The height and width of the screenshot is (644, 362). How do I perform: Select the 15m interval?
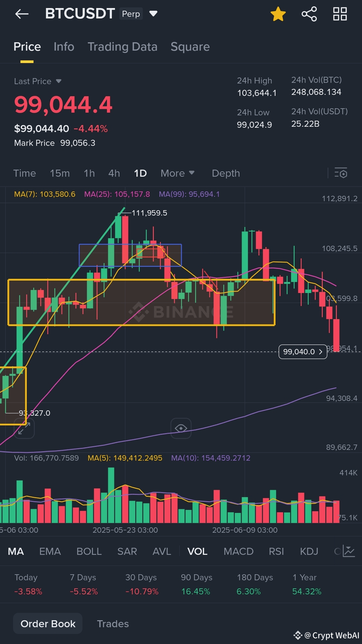(60, 173)
